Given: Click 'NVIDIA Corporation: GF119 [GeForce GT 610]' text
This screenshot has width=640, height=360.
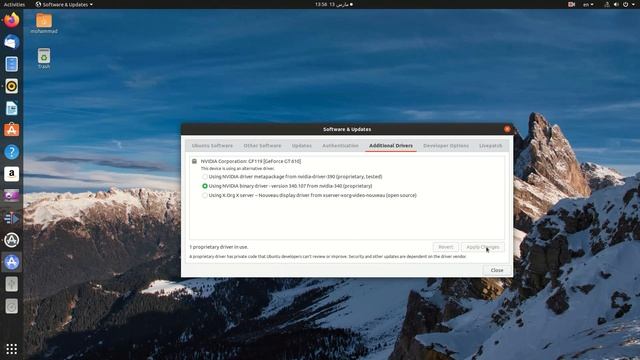Looking at the screenshot, I should point(251,161).
